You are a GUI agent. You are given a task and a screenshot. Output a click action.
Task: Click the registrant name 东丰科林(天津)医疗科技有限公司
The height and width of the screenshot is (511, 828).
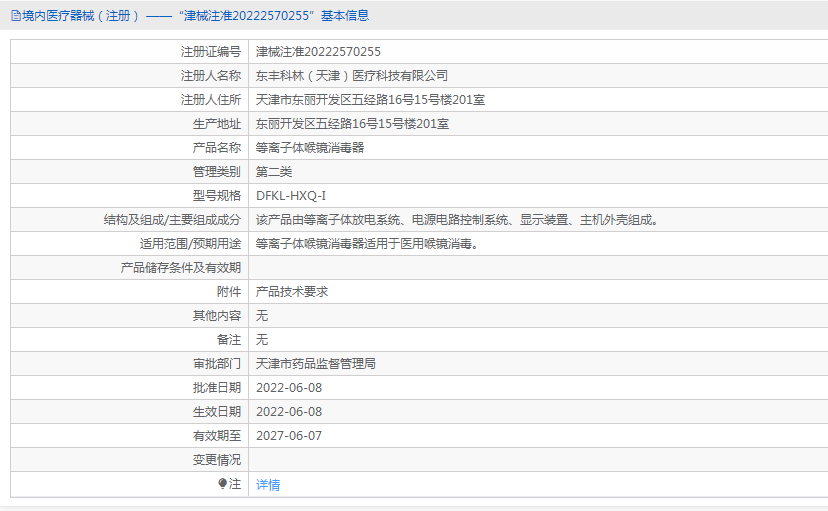352,76
